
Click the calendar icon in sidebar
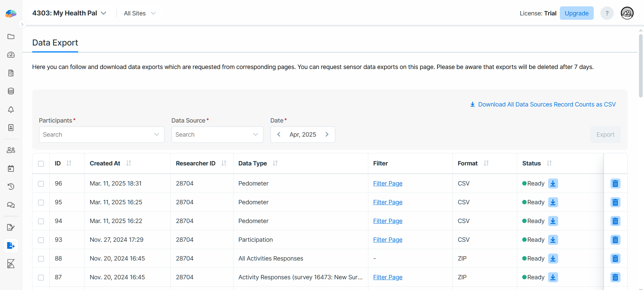[x=11, y=168]
